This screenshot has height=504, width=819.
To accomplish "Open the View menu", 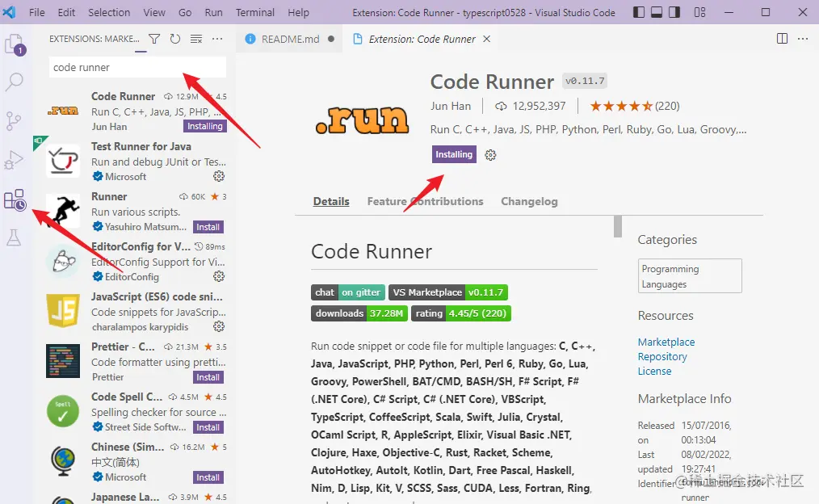I will click(x=154, y=12).
